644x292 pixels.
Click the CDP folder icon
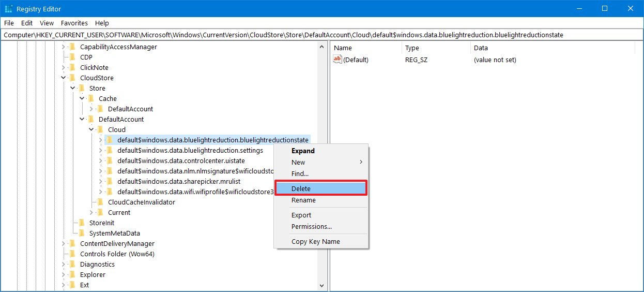[72, 57]
